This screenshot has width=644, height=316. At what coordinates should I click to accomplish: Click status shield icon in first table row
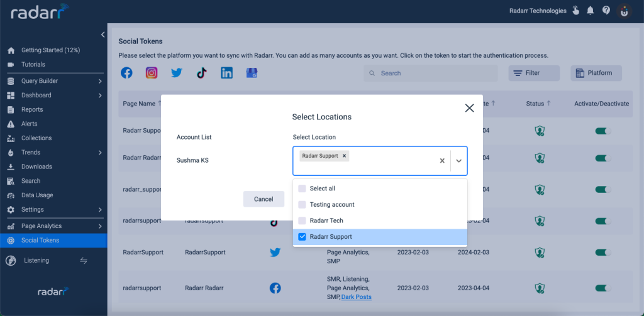click(x=539, y=131)
